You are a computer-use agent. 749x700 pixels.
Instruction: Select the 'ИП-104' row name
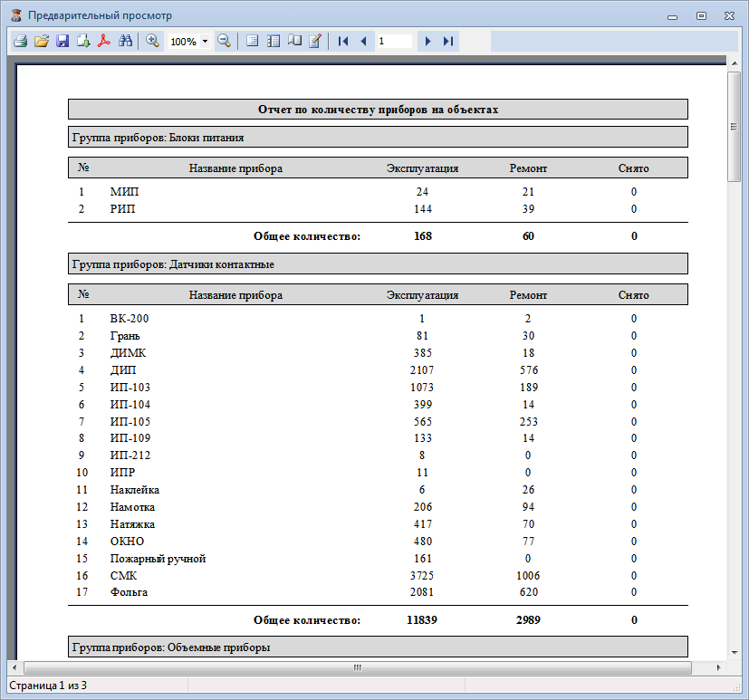pyautogui.click(x=130, y=405)
